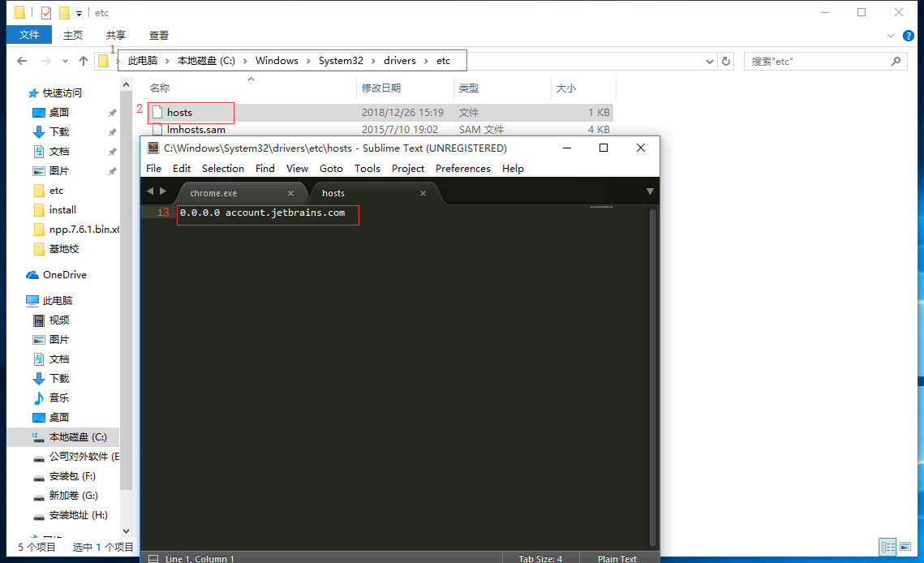Open the Project menu in Sublime Text
The width and height of the screenshot is (924, 563).
pyautogui.click(x=408, y=169)
